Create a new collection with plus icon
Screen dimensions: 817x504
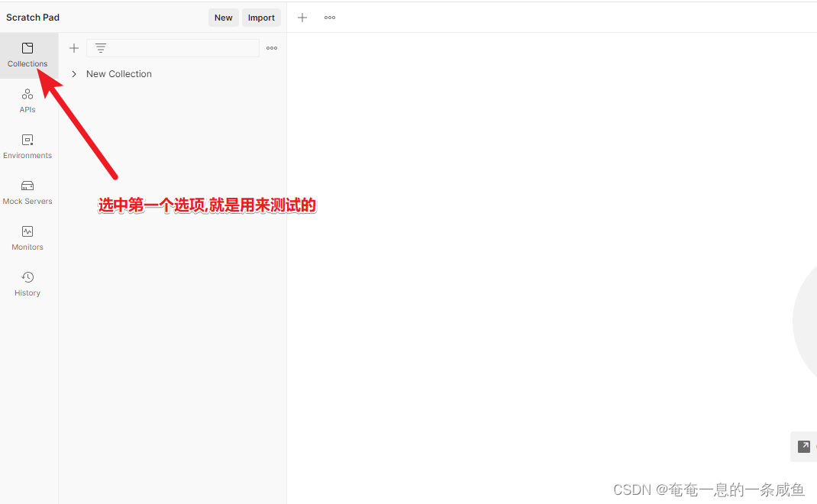click(x=74, y=48)
